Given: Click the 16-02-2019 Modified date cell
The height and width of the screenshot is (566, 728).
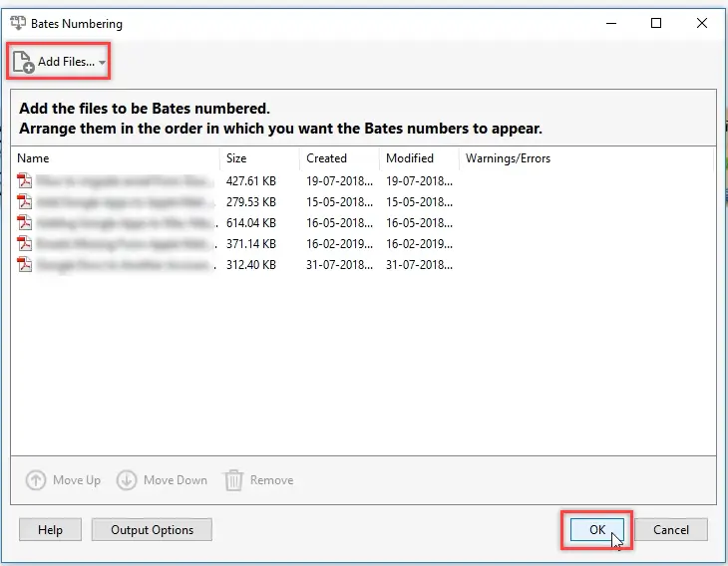Looking at the screenshot, I should [x=419, y=243].
